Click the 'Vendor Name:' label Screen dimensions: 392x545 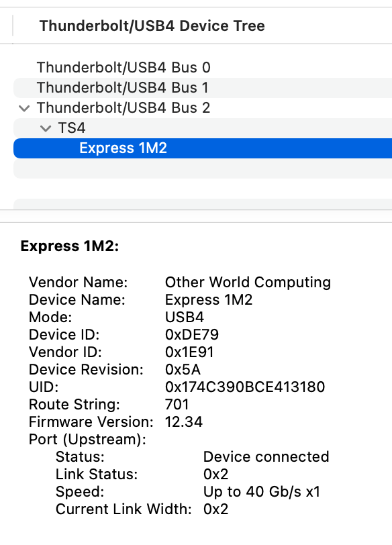[78, 282]
